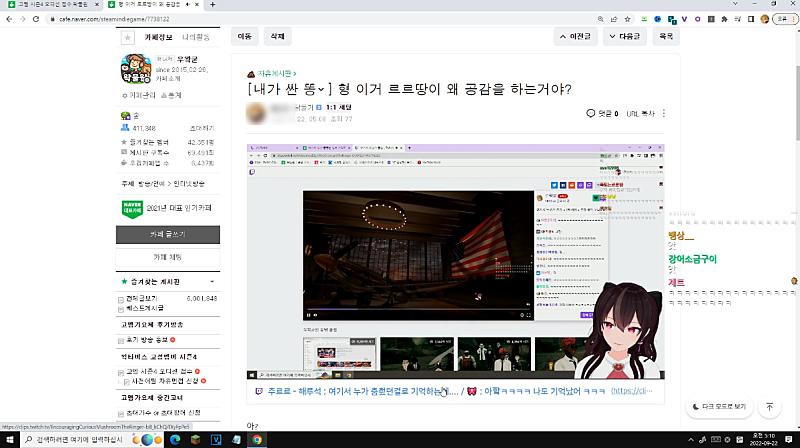800x448 pixels.
Task: Open the post's three-dot more menu
Action: tap(663, 114)
